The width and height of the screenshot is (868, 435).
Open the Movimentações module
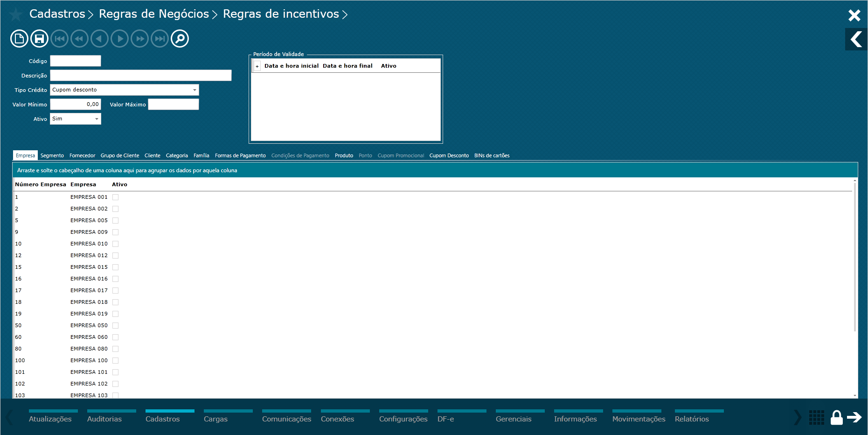coord(639,417)
